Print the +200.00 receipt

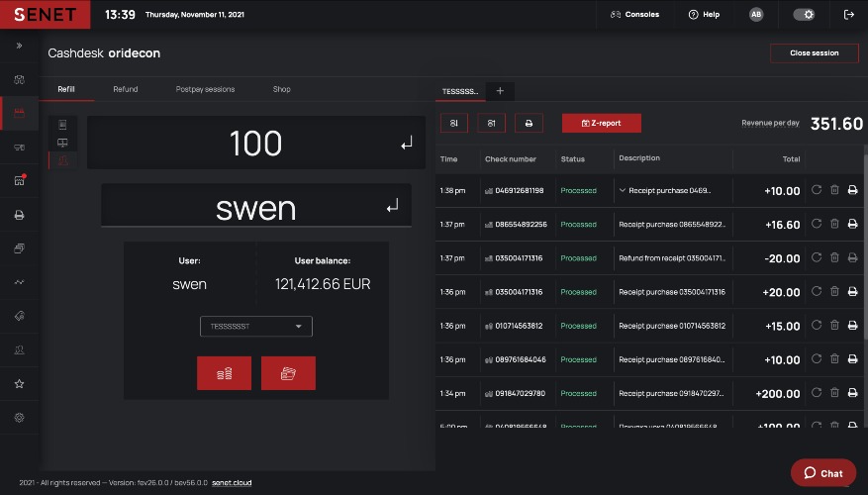(852, 393)
